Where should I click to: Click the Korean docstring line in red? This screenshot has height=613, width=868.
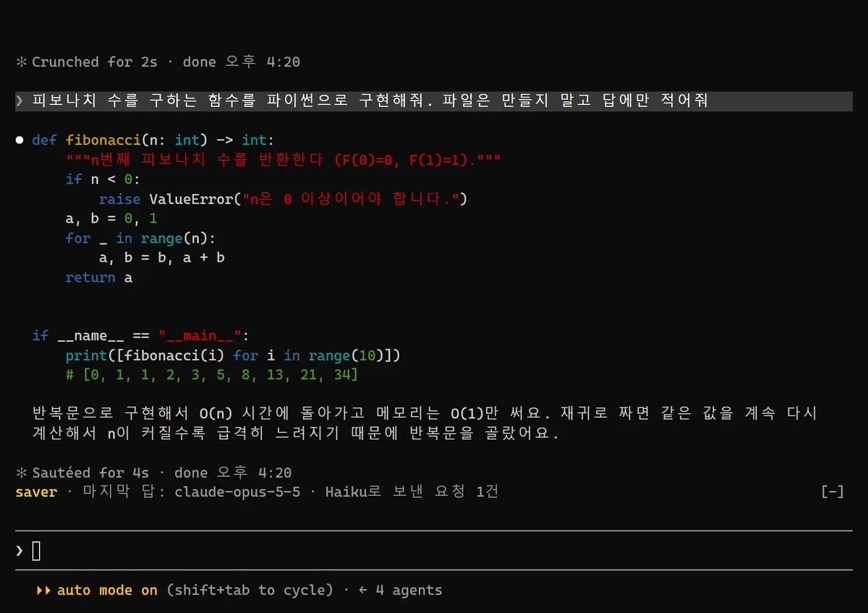284,160
